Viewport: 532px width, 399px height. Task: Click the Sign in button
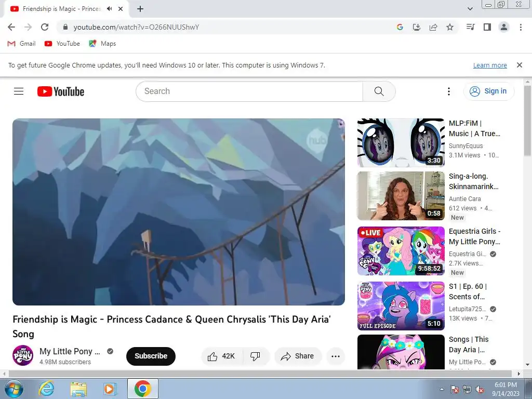point(488,91)
